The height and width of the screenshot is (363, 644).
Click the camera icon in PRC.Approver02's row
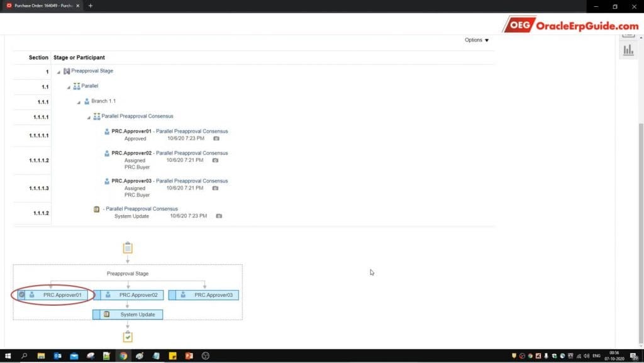[215, 160]
